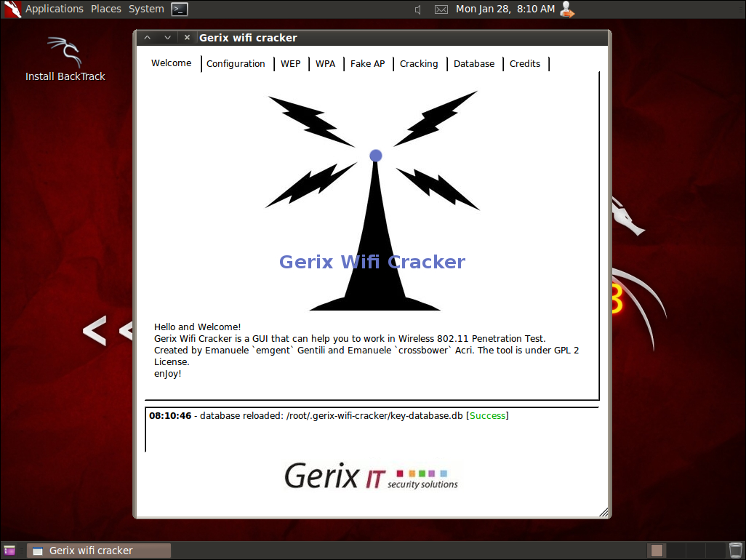Click the 'enJoy!' text line

pyautogui.click(x=167, y=374)
